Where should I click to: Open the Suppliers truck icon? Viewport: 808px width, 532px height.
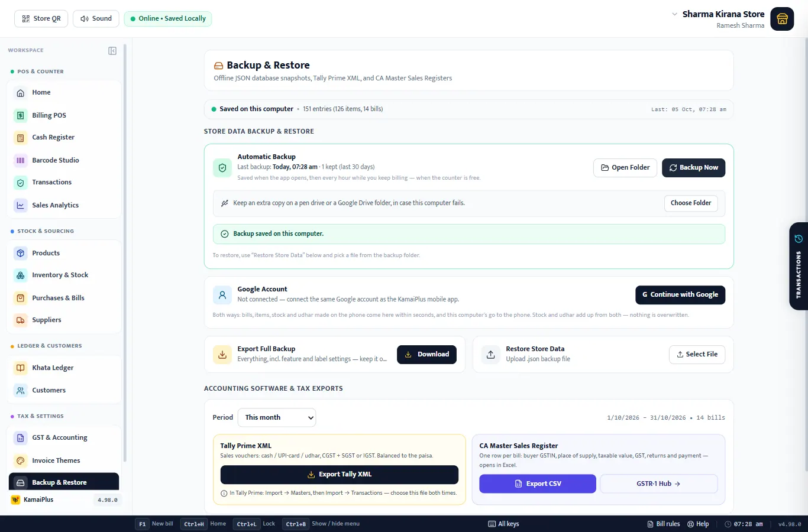21,320
